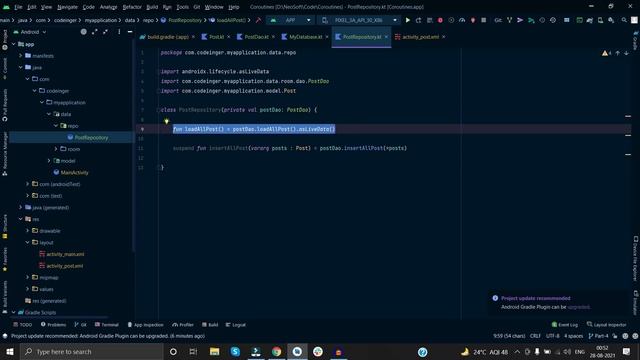This screenshot has height=360, width=640.
Task: Open Android project view dropdown
Action: click(30, 32)
